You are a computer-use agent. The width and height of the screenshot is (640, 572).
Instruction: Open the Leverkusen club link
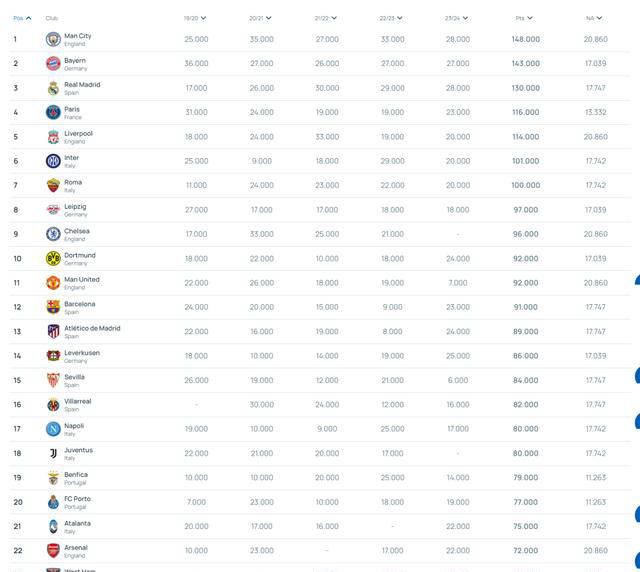point(81,353)
